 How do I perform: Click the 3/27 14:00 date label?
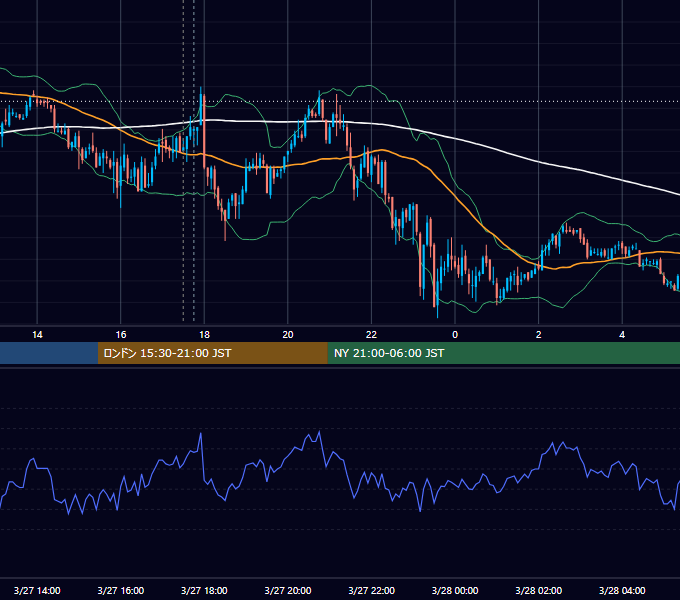[37, 590]
